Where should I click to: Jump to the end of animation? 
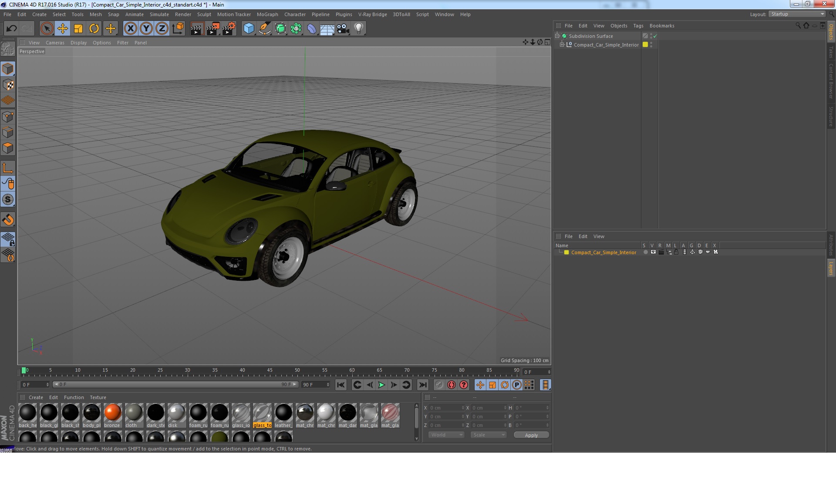pos(422,385)
